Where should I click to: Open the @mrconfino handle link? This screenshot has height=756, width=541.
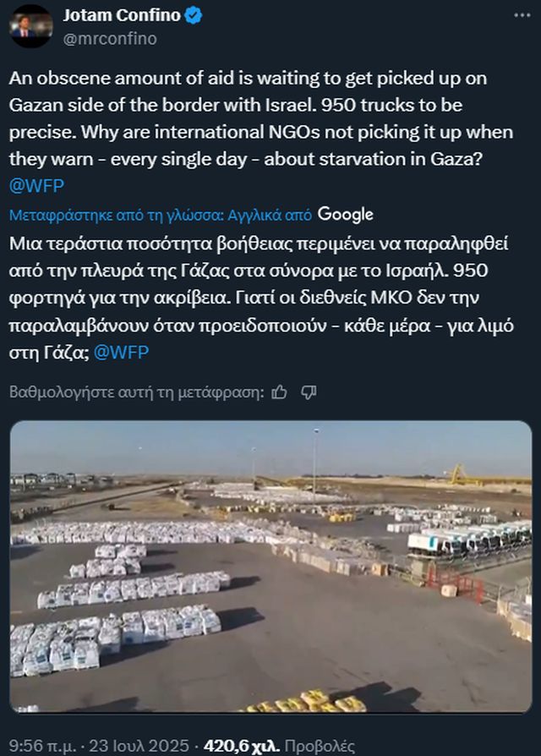click(109, 38)
